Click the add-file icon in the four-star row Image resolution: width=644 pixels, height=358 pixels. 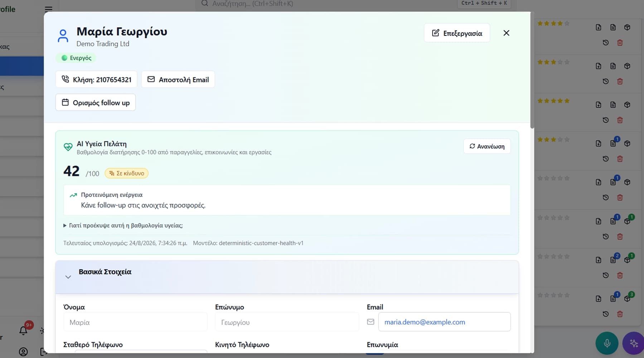point(599,27)
